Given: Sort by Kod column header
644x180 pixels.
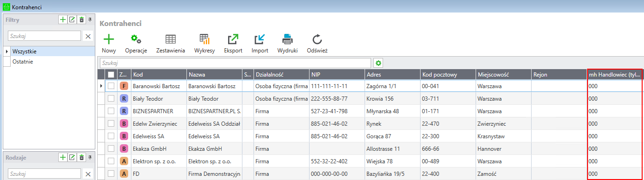Looking at the screenshot, I should pos(159,74).
